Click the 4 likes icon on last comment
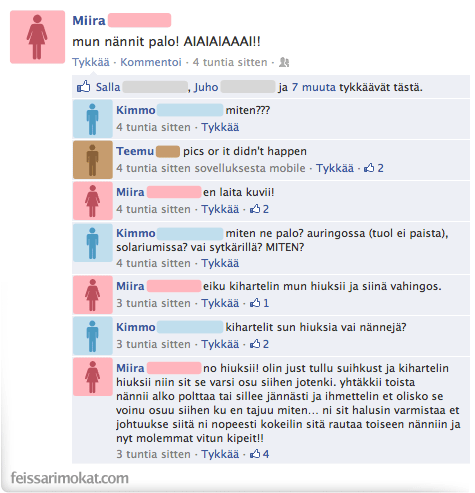 259,454
